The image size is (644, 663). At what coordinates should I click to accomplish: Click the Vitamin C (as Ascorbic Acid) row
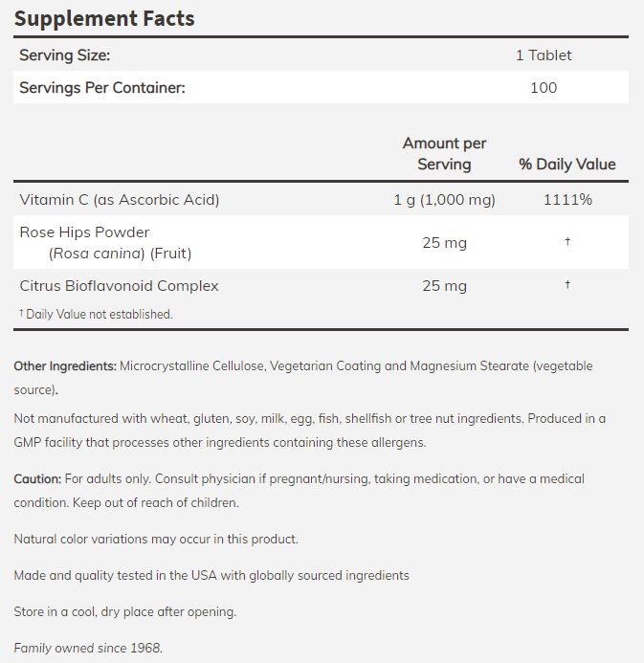[120, 200]
